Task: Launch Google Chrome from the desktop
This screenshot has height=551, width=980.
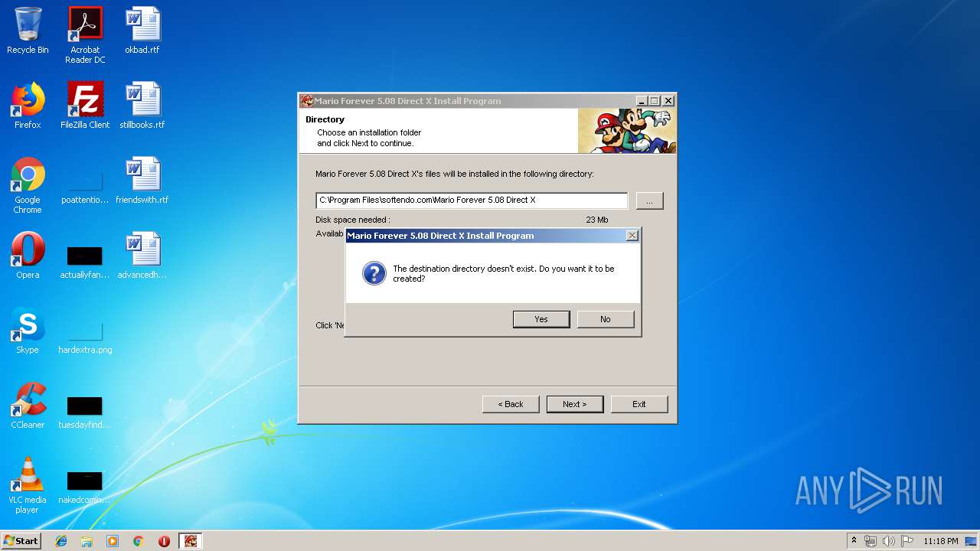Action: coord(28,185)
